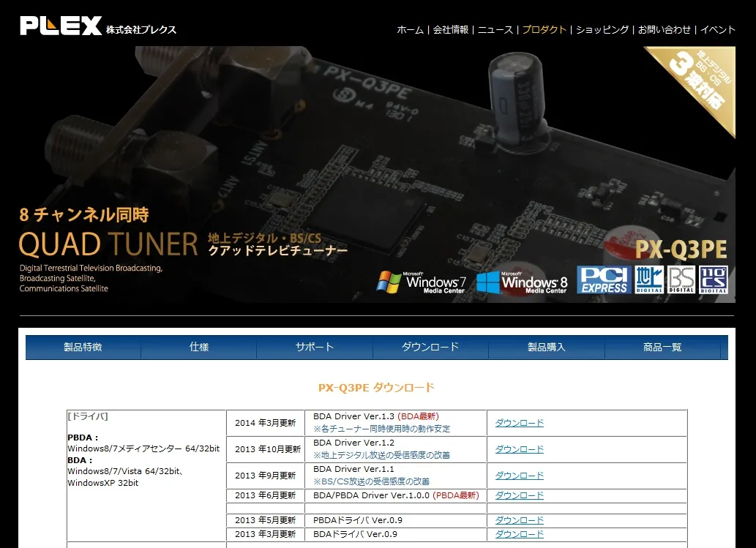756x548 pixels.
Task: Download BDA/PBDA Driver Ver.1.0.0
Action: (x=520, y=495)
